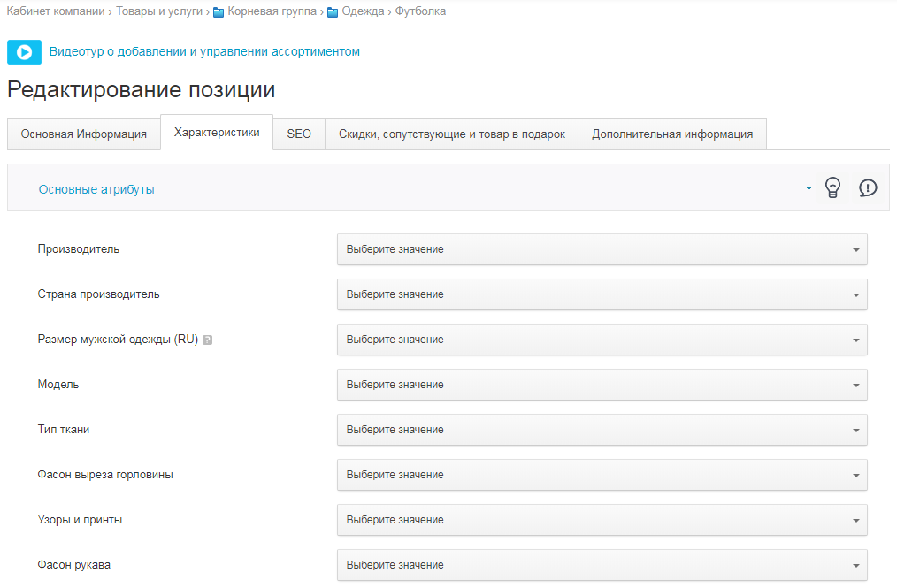Click the question mark icon beside Размер мужской одежды
The image size is (897, 588).
(x=207, y=340)
